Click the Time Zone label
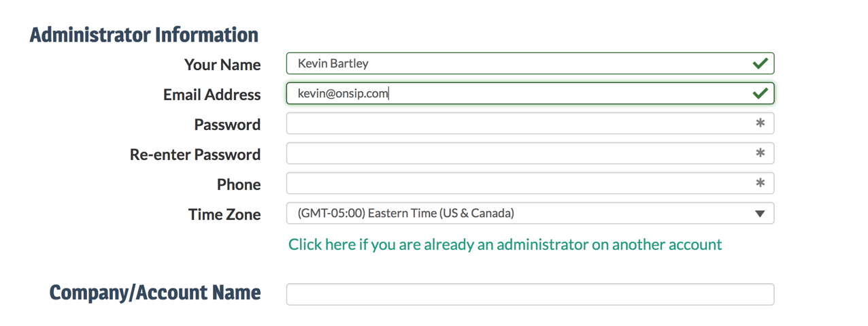868x326 pixels. [224, 214]
